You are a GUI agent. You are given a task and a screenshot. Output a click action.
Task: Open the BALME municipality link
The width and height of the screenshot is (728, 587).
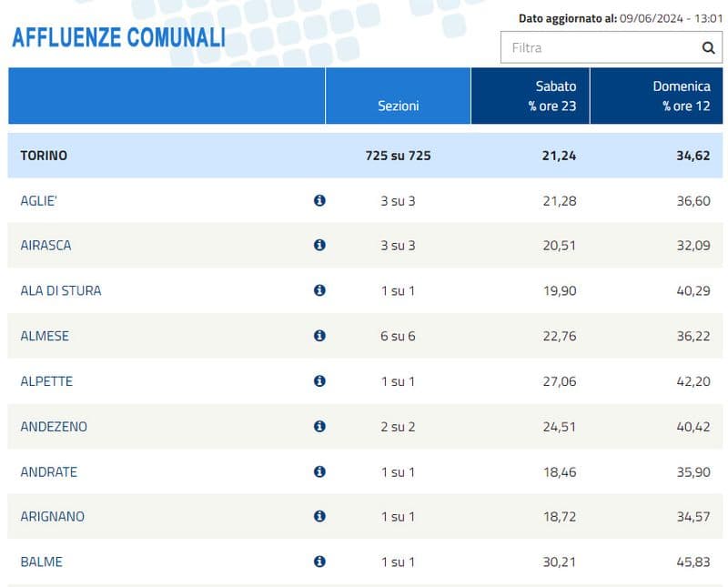(41, 562)
